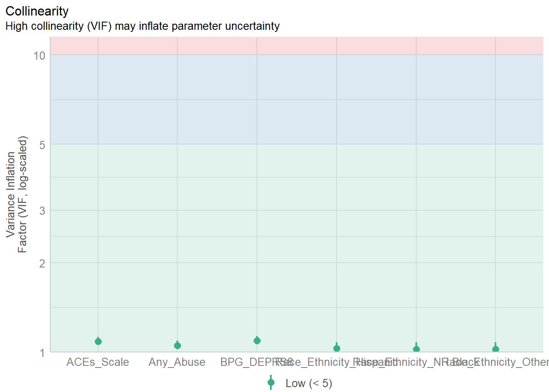Click the ACEs_Scale VIF data point
Image resolution: width=549 pixels, height=392 pixels.
pos(98,341)
